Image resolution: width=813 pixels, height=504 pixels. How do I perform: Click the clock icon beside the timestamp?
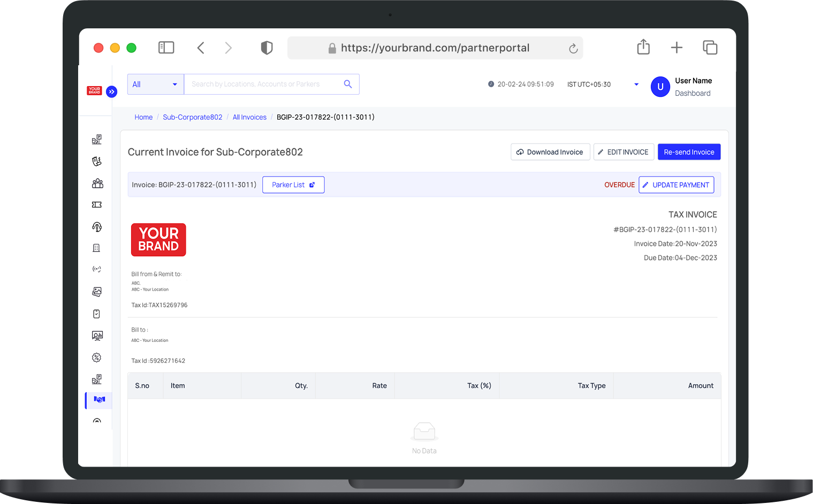pos(491,84)
